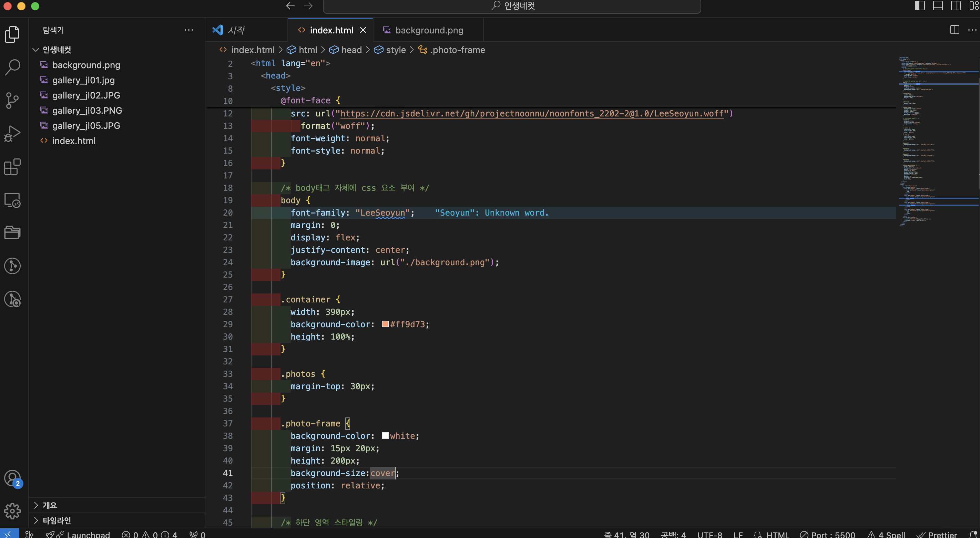Toggle primary sidebar visibility

919,6
